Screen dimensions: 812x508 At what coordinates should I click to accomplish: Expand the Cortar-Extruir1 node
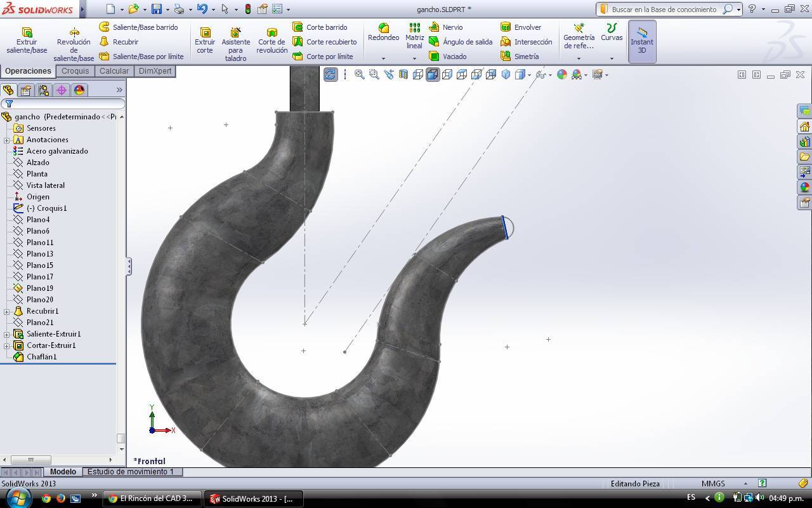[7, 345]
